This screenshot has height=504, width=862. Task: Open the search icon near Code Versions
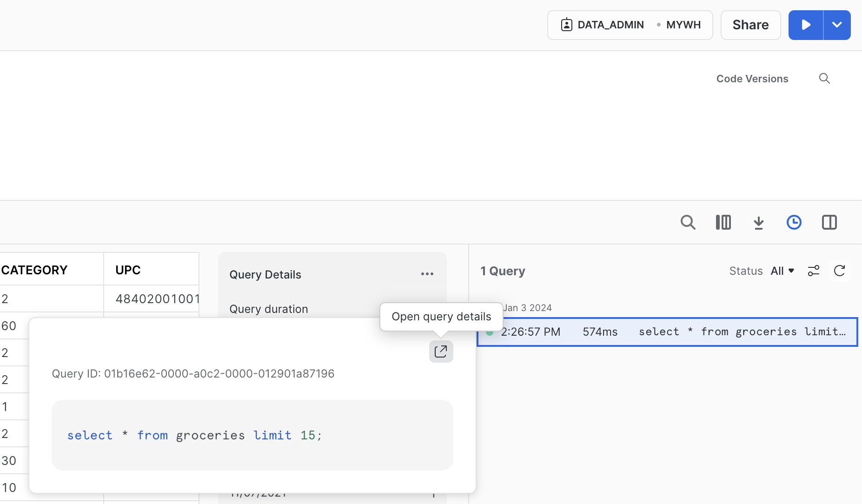[824, 78]
